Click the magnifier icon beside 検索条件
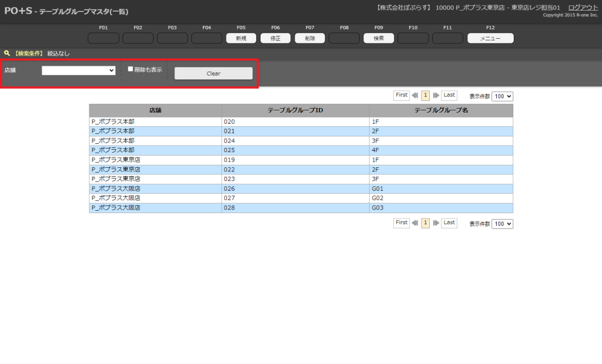Image resolution: width=602 pixels, height=364 pixels. 7,53
